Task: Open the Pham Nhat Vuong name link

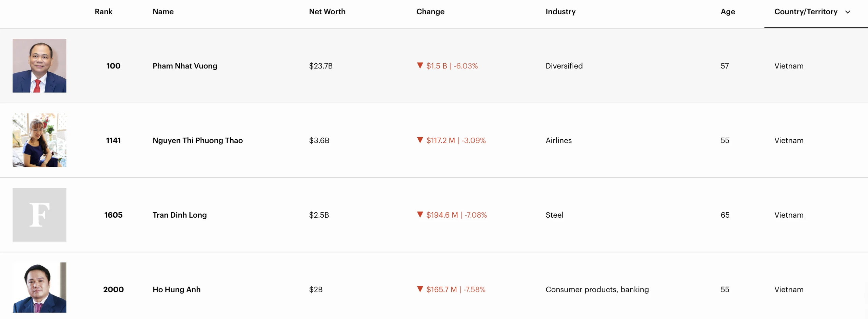Action: [185, 66]
